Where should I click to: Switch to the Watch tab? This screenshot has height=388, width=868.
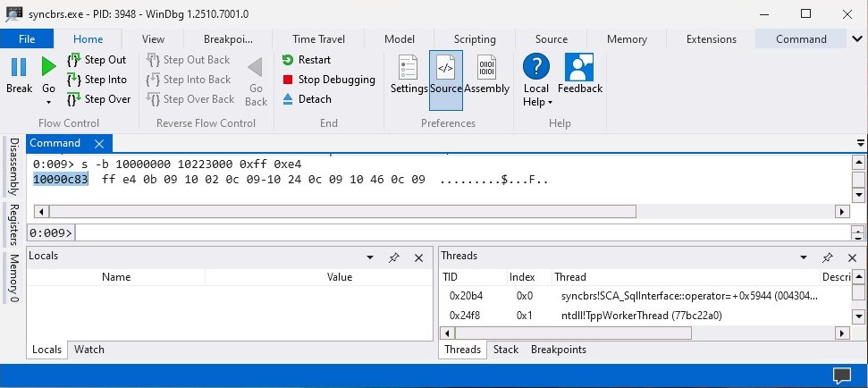pos(89,350)
